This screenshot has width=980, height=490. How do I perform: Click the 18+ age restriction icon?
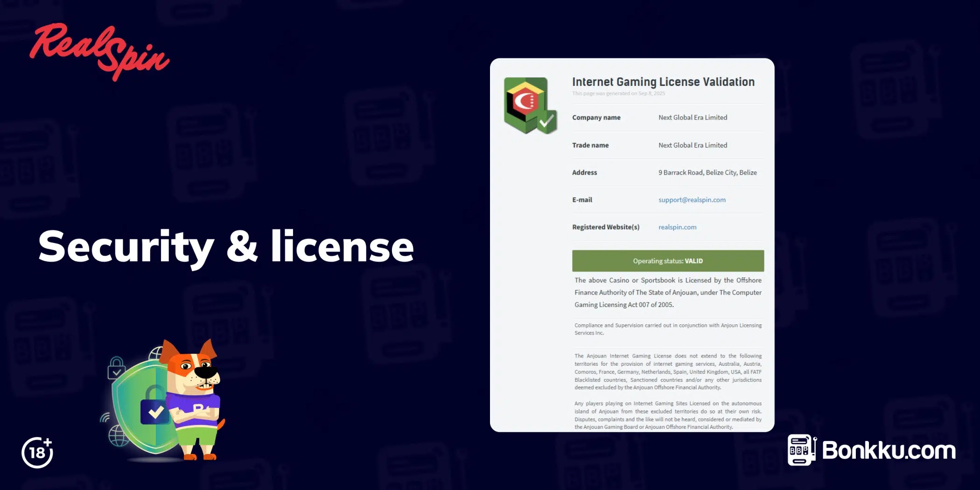37,452
